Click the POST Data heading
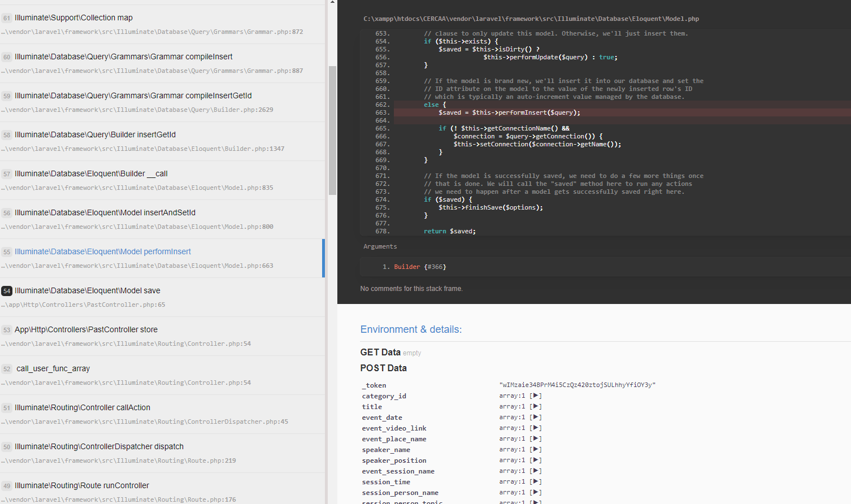Viewport: 851px width, 504px height. pos(384,368)
